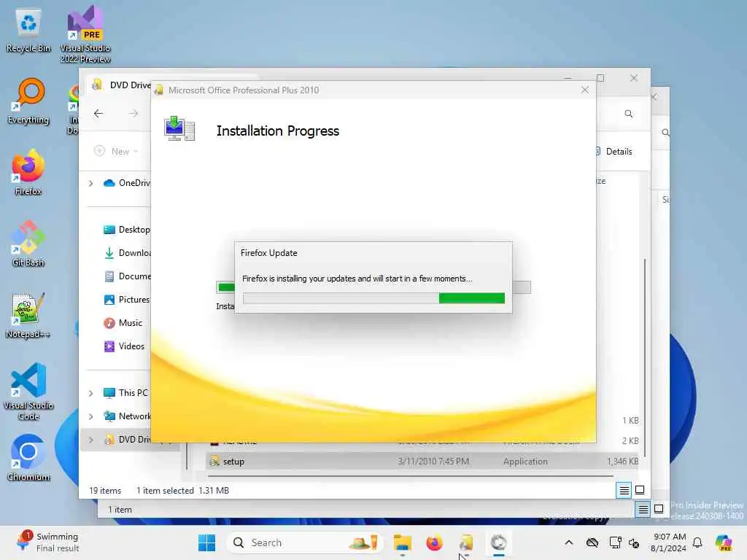
Task: Open the Swimming final result widget
Action: [47, 542]
